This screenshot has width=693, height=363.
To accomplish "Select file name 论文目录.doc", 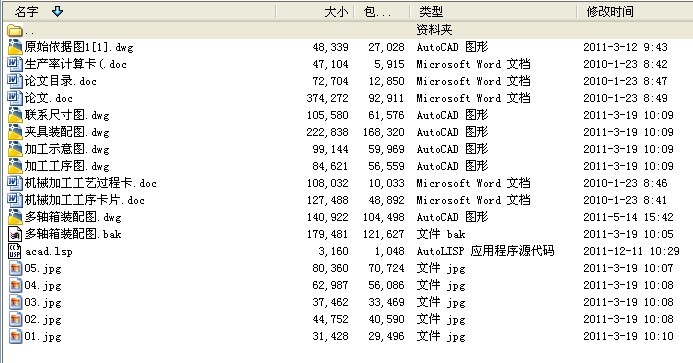I will pyautogui.click(x=61, y=81).
